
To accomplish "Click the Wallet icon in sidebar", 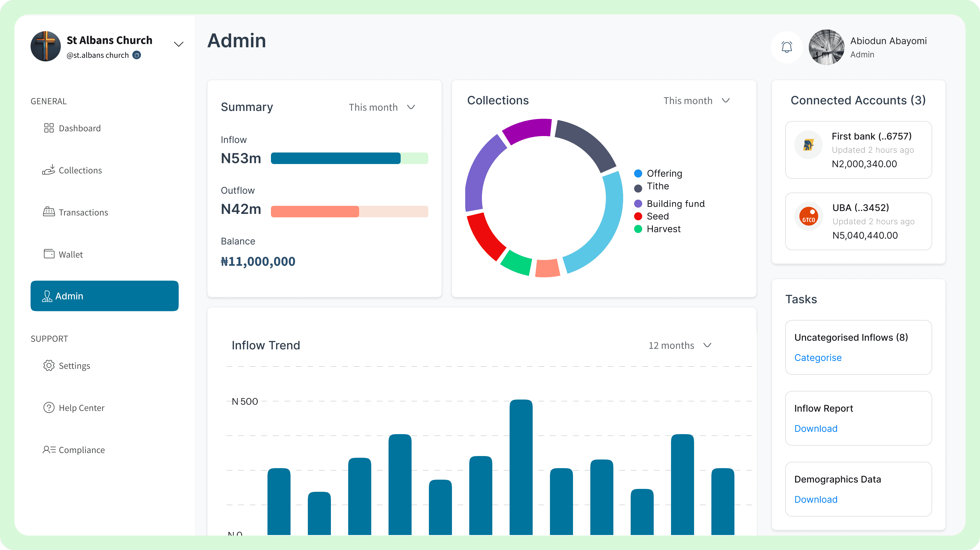I will (49, 254).
